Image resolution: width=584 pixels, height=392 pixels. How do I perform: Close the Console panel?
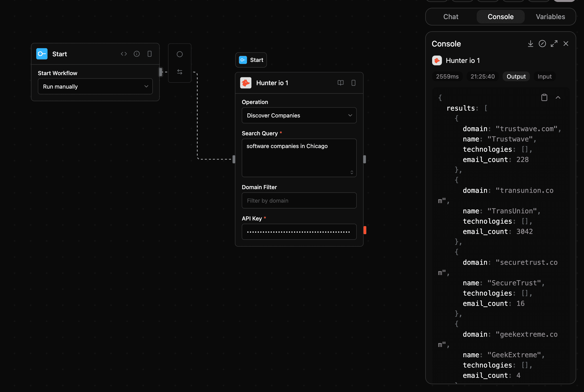click(566, 44)
